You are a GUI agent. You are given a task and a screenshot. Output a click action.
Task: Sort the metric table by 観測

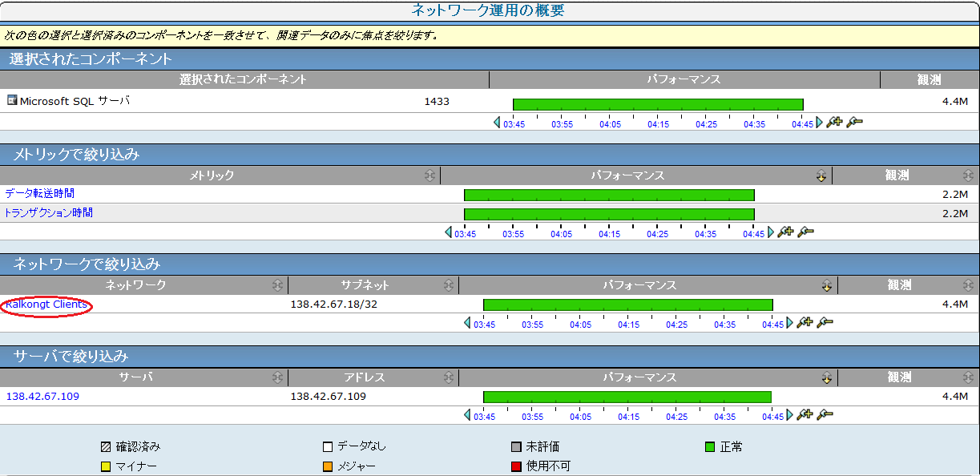pos(969,175)
